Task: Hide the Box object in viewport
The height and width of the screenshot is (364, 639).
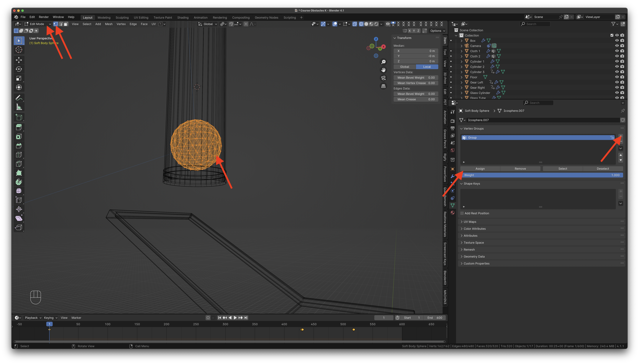Action: (617, 41)
